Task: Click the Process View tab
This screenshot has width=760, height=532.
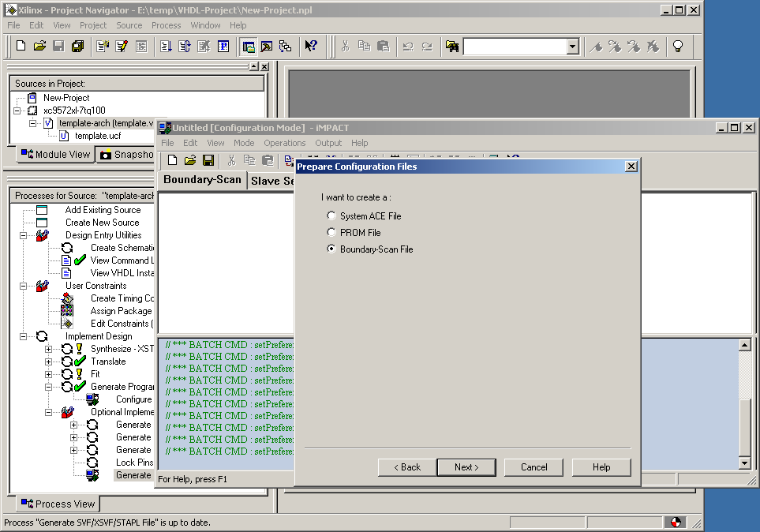Action: [58, 504]
